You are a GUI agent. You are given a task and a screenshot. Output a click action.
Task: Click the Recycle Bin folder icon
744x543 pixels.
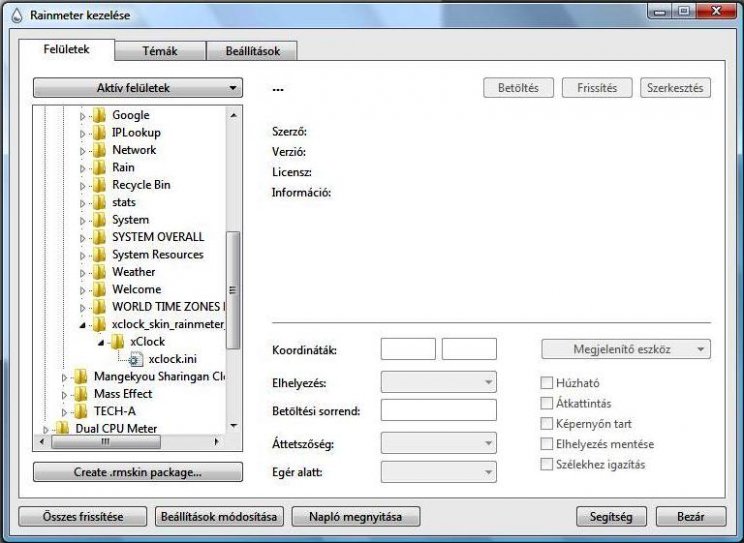pyautogui.click(x=99, y=185)
